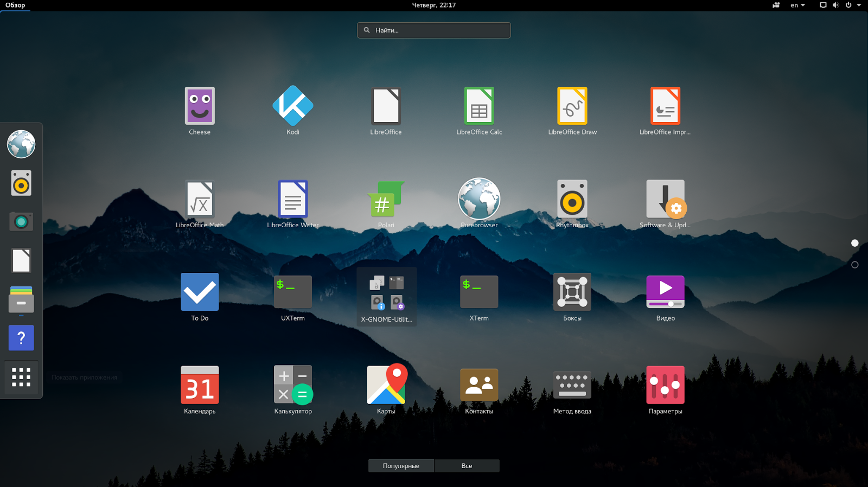Click the speaker Rhythmbox icon in the dock
Image resolution: width=868 pixels, height=487 pixels.
pos(21,183)
